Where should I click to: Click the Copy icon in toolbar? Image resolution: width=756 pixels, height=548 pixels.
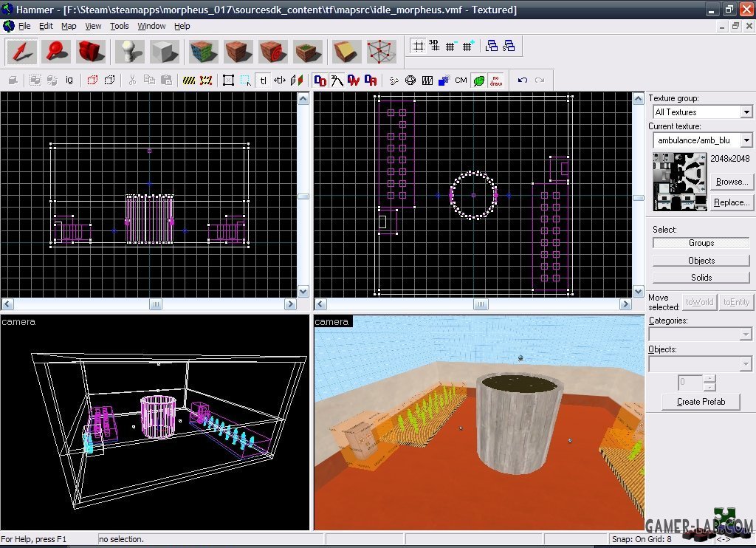(149, 80)
